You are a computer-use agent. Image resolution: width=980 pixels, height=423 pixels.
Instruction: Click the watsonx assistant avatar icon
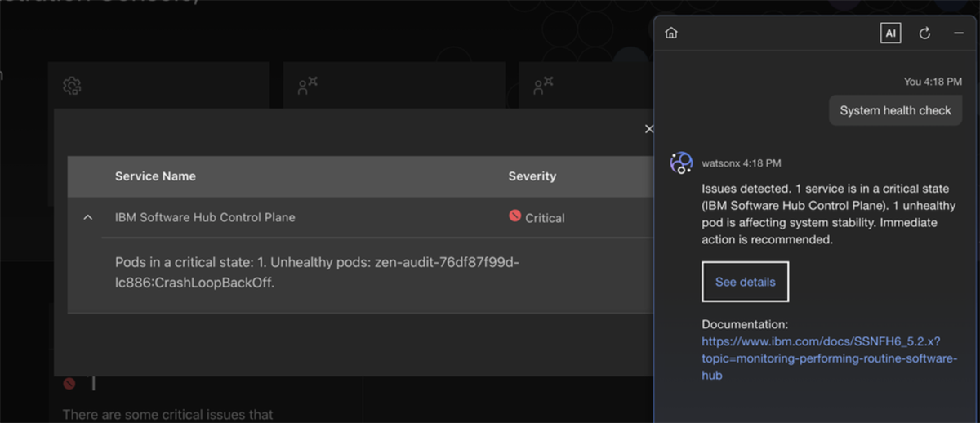(681, 163)
